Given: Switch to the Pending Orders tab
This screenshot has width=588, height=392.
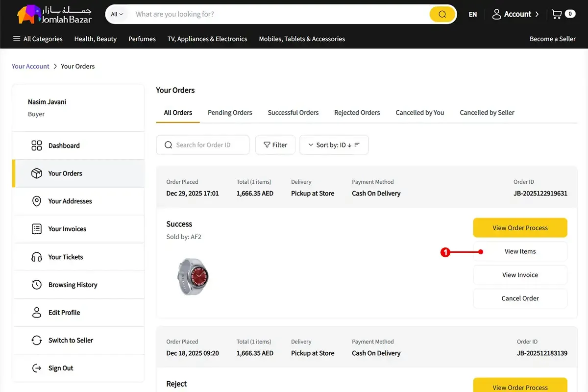Looking at the screenshot, I should (230, 112).
